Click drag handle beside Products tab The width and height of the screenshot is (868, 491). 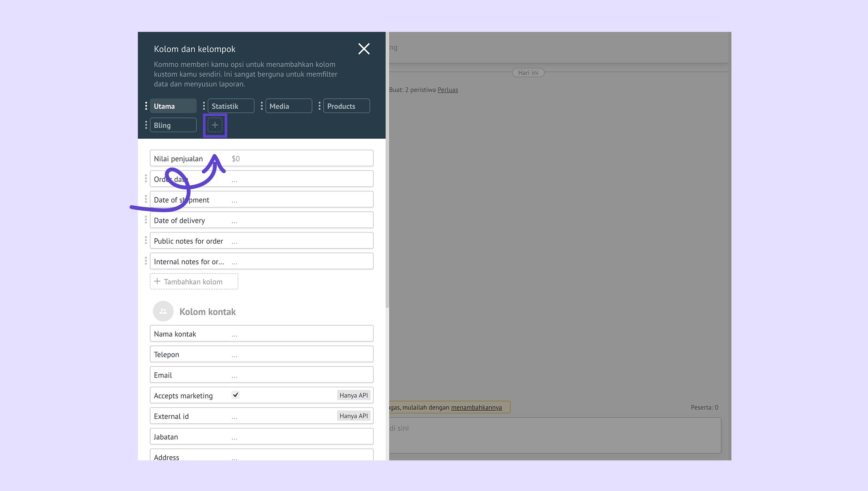(x=319, y=106)
